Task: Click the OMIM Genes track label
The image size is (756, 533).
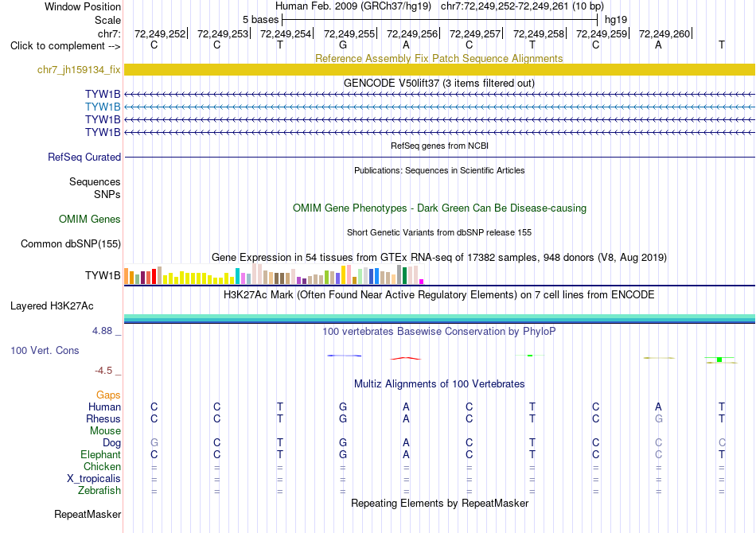Action: click(90, 220)
